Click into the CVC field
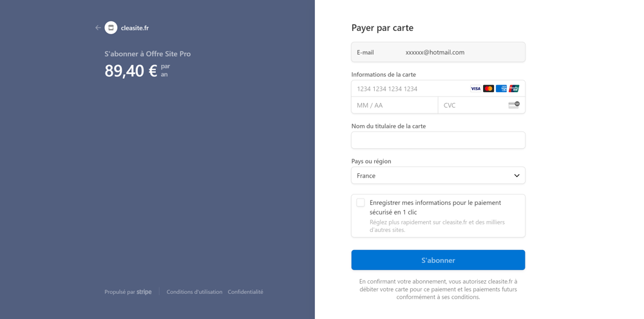This screenshot has height=319, width=644. (x=473, y=105)
